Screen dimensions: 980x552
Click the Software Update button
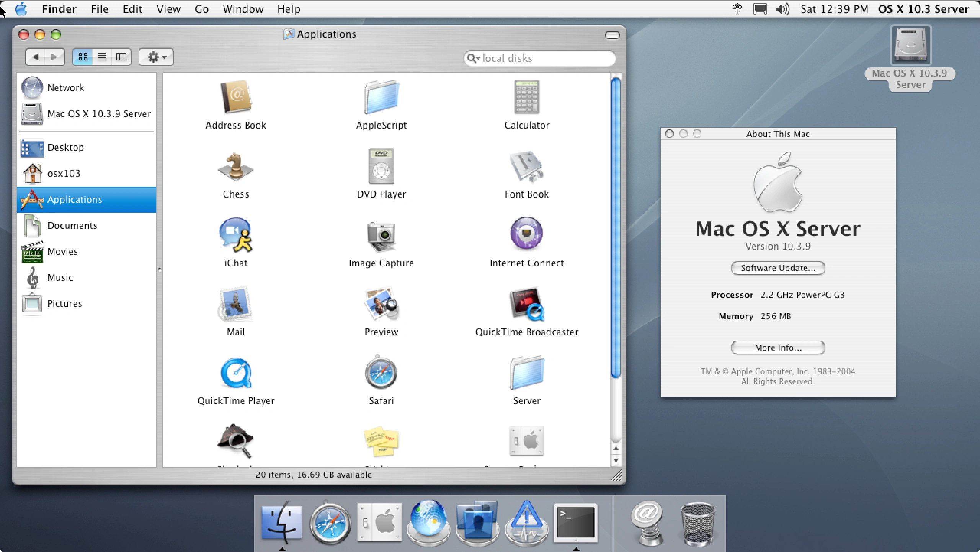[x=778, y=268]
